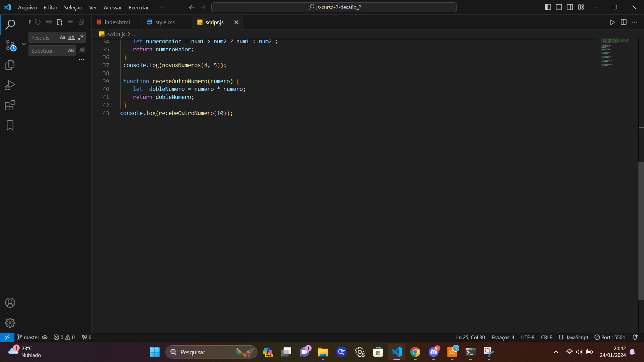The width and height of the screenshot is (644, 362).
Task: Open the Arquivo menu
Action: 27,7
